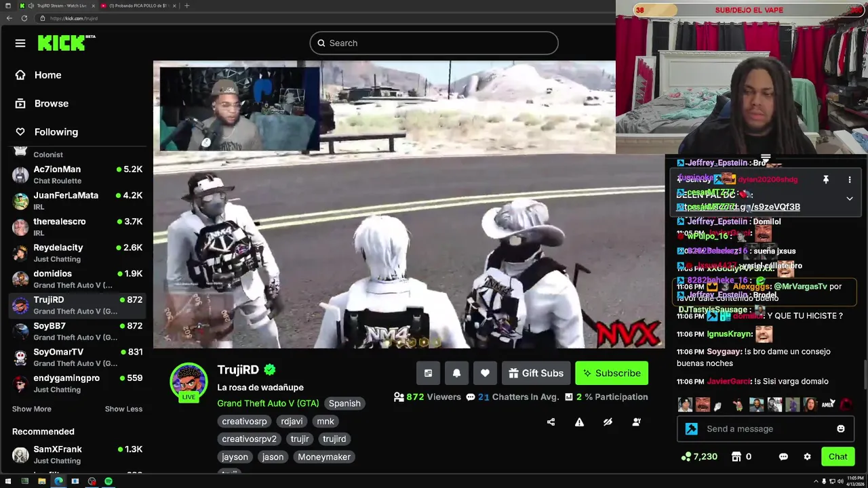The height and width of the screenshot is (488, 868).
Task: Open chat settings gear icon
Action: pyautogui.click(x=807, y=457)
